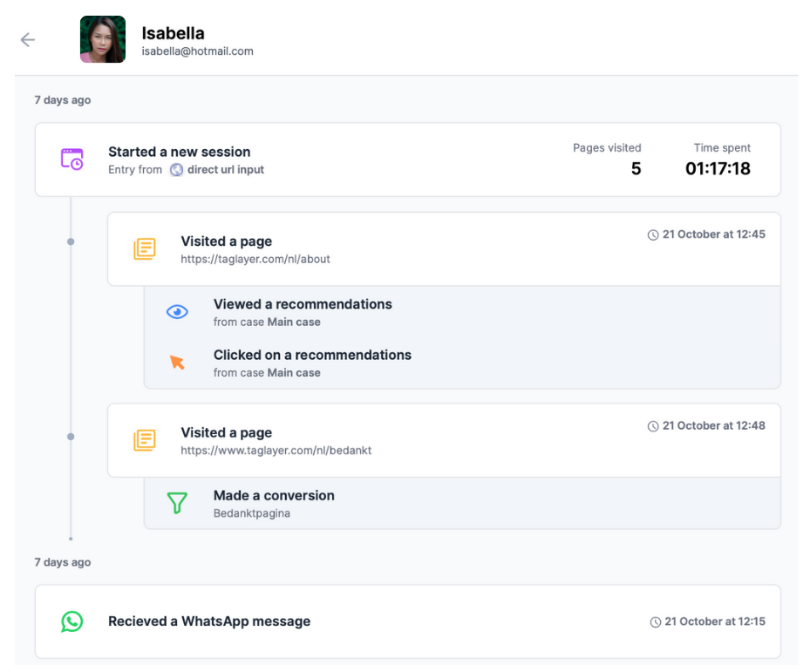Click the clock icon next to 12:15

[655, 622]
